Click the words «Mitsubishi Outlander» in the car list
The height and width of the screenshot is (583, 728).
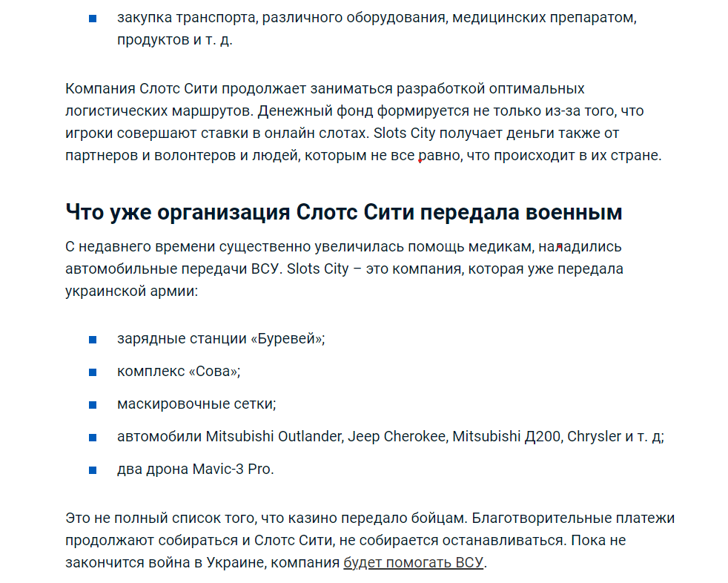pos(274,436)
